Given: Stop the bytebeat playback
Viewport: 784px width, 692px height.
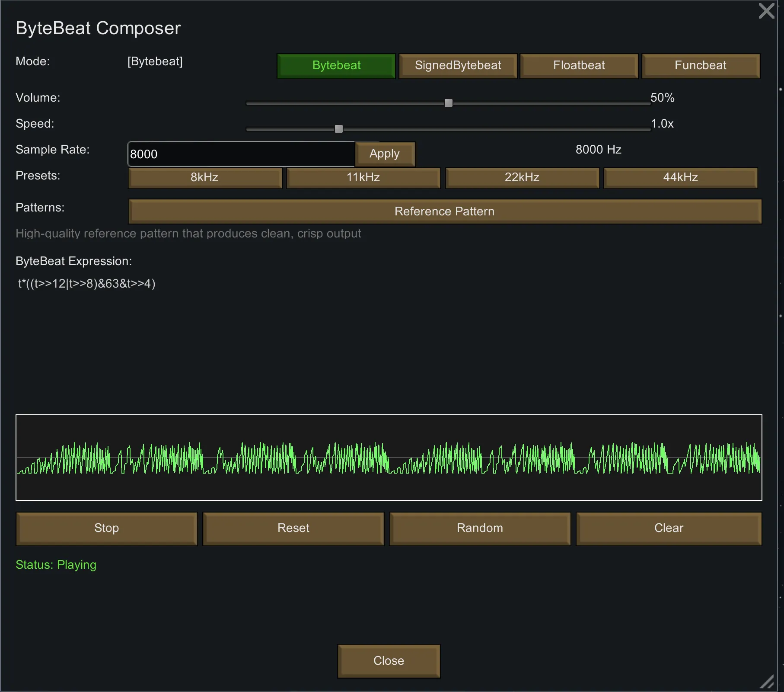Looking at the screenshot, I should [106, 529].
